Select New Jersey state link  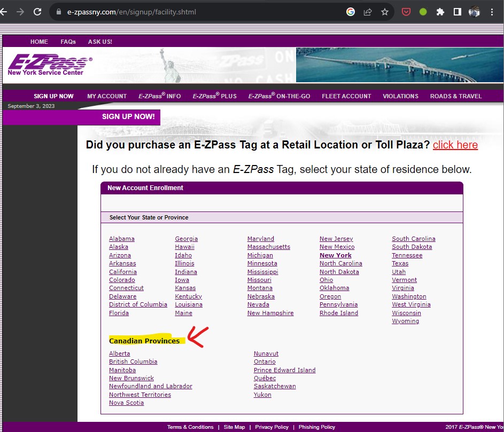click(x=336, y=239)
